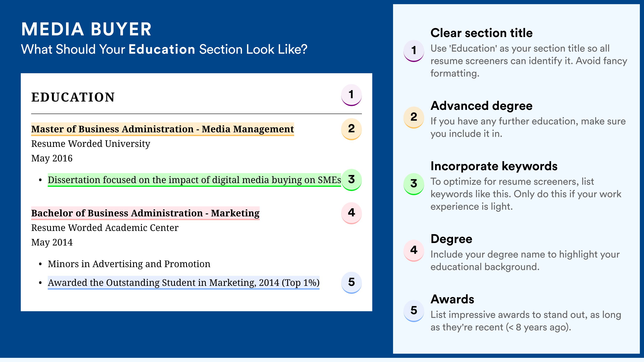Click the EDUCATION section heading
The height and width of the screenshot is (362, 644).
click(73, 97)
